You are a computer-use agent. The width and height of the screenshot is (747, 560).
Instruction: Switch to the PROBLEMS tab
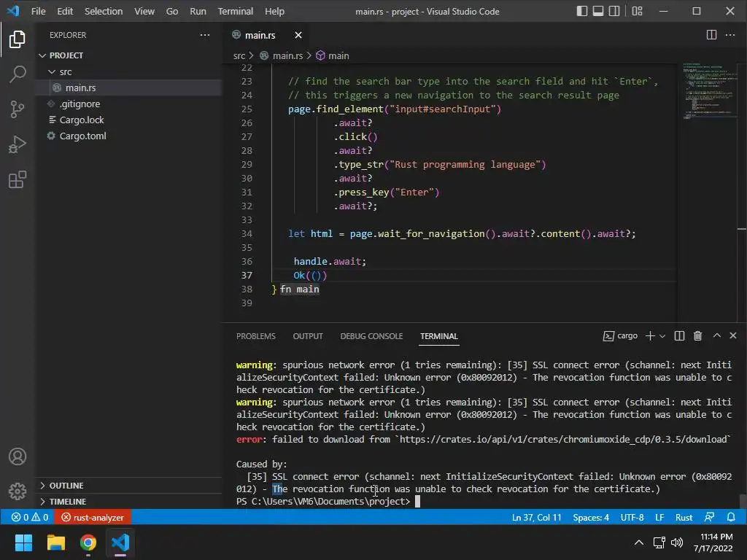[255, 336]
